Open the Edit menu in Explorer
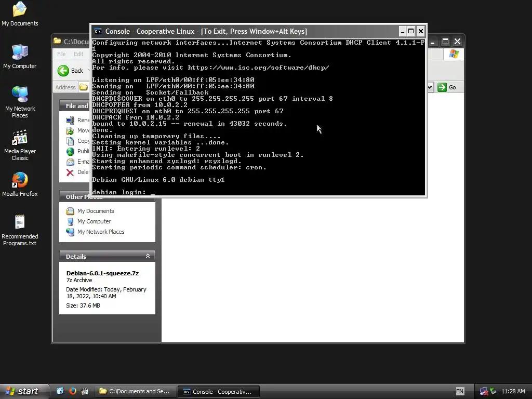Image resolution: width=532 pixels, height=399 pixels. [x=78, y=54]
